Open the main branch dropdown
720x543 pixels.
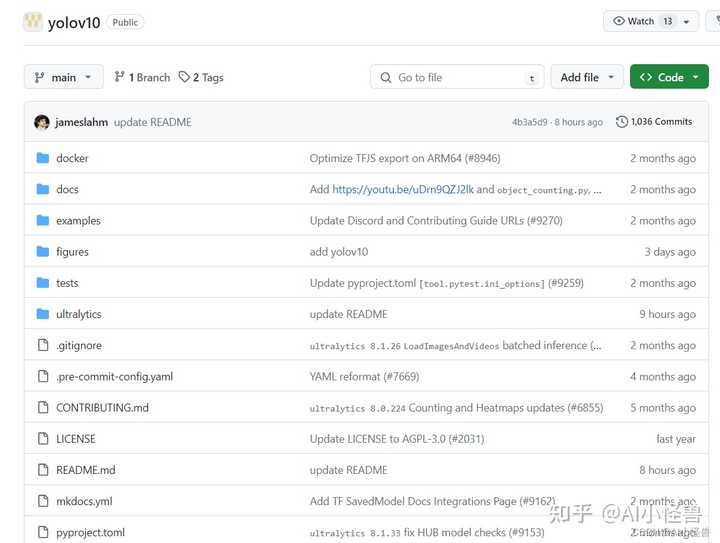(x=63, y=77)
